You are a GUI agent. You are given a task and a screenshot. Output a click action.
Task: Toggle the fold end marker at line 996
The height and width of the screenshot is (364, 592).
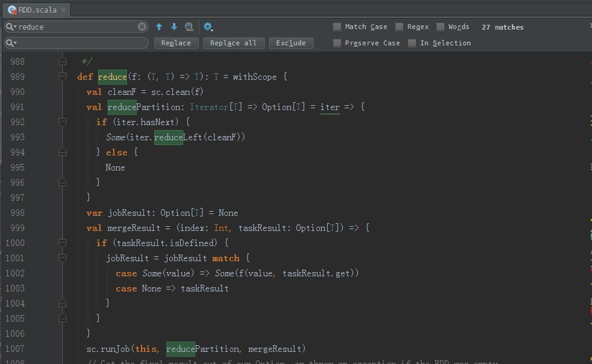(63, 183)
